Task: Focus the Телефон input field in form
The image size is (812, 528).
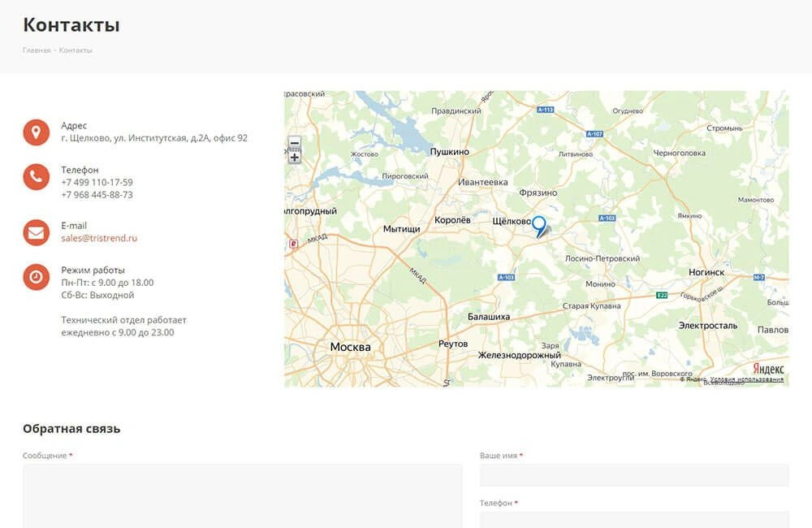Action: point(633,519)
